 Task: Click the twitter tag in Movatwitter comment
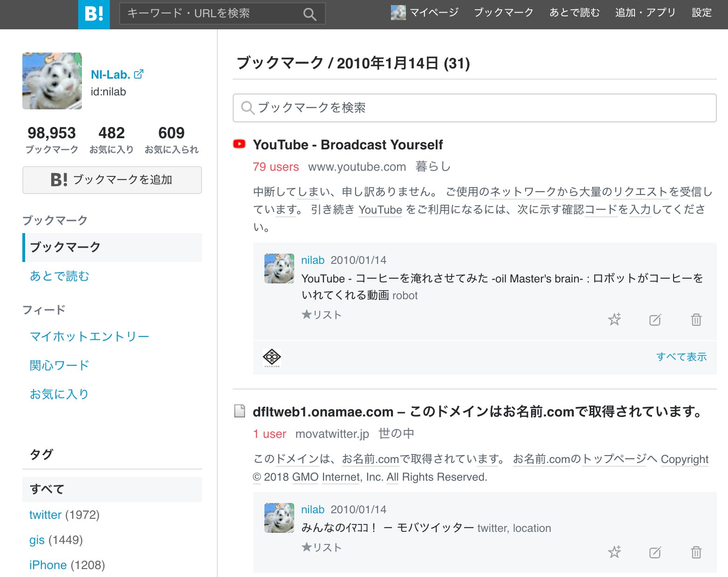(x=492, y=528)
